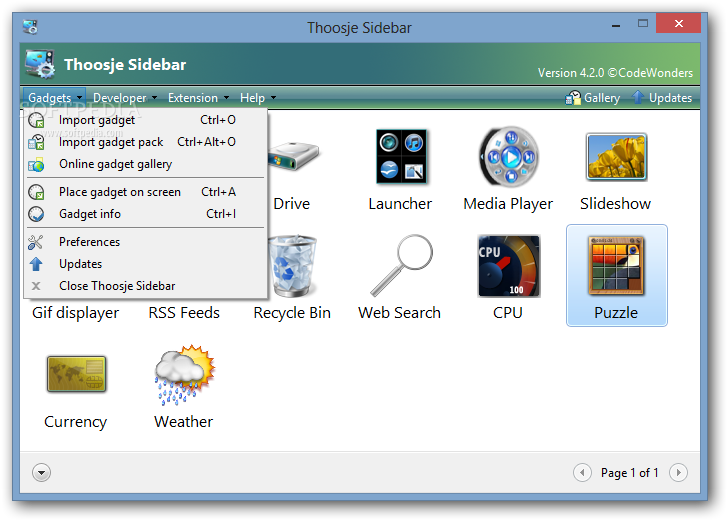Click the Import gadget pack menu icon

36,142
